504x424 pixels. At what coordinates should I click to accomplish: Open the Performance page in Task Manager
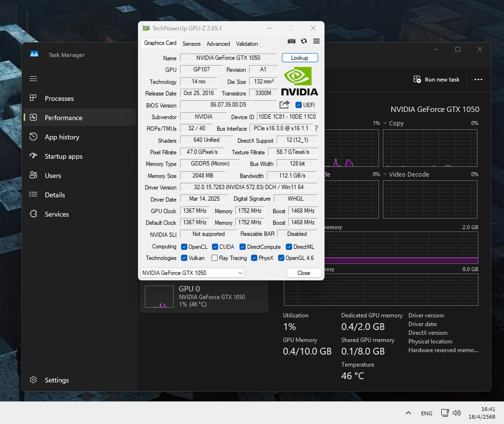point(80,118)
